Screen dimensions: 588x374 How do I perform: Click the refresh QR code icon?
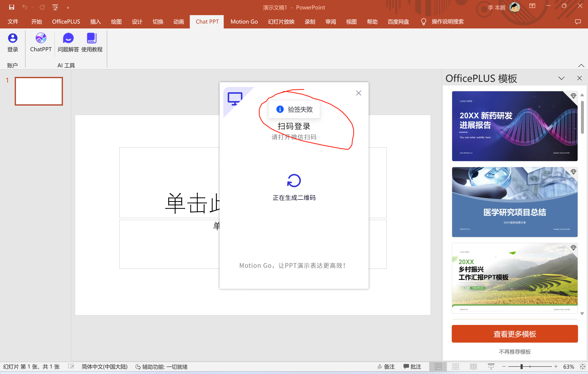(x=294, y=181)
